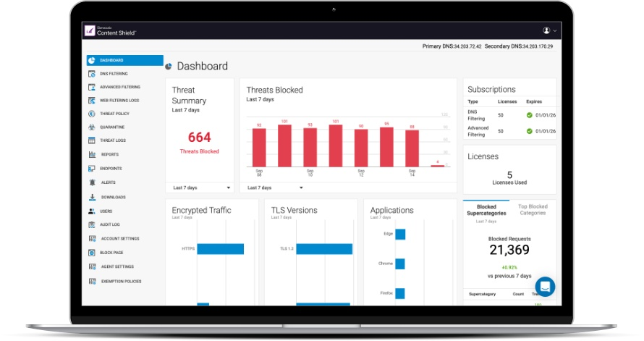Click the Reports chart icon
Viewport: 644px width, 341px height.
[92, 154]
